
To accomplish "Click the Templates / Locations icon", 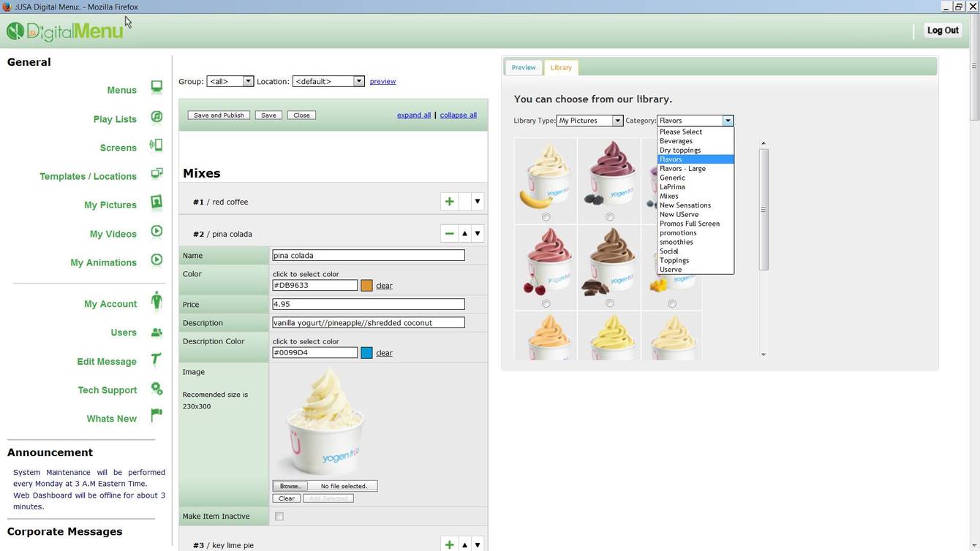I will (157, 174).
